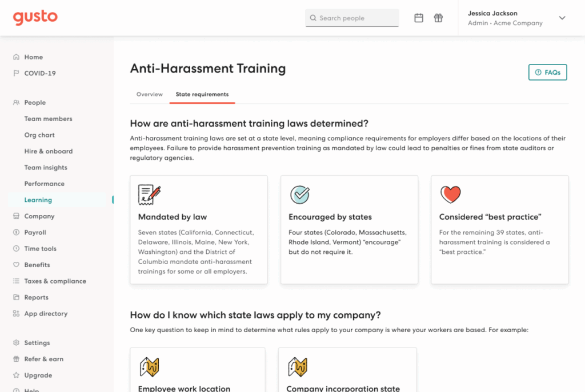Click the Encouraged by states heading
The height and width of the screenshot is (392, 585).
(x=330, y=217)
